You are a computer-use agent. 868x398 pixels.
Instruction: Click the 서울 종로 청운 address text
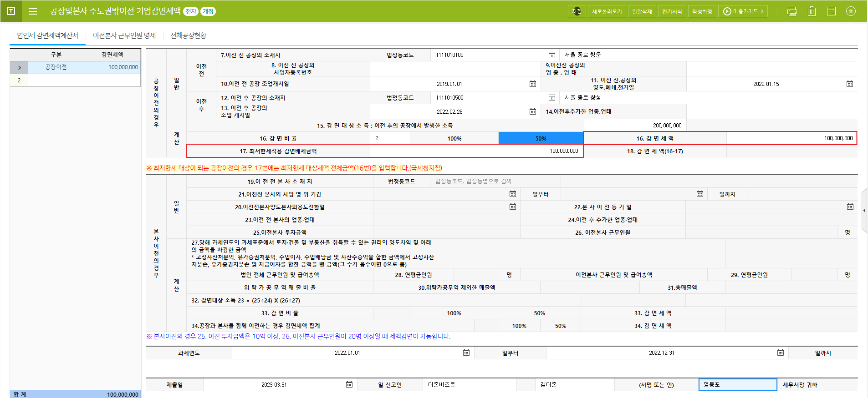(x=582, y=55)
